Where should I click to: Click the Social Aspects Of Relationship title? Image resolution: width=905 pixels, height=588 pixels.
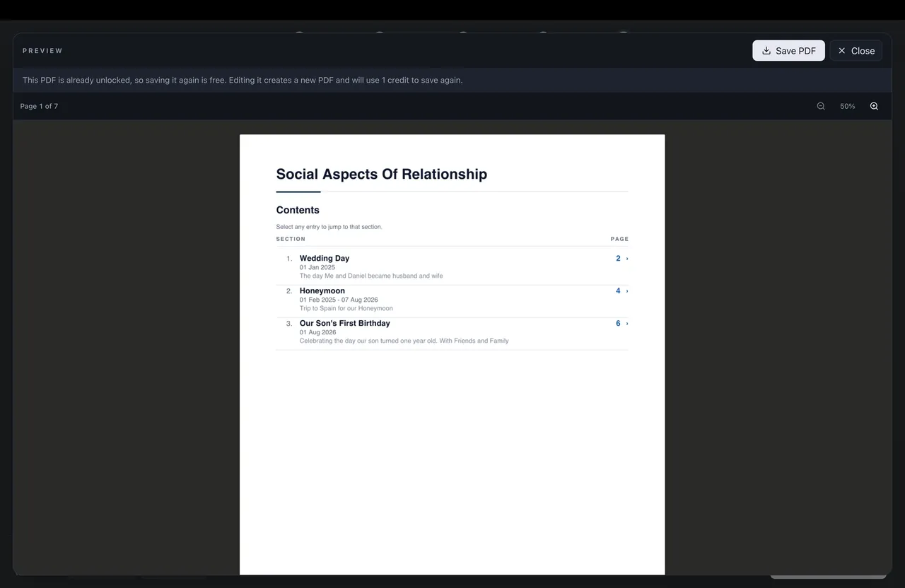click(382, 174)
